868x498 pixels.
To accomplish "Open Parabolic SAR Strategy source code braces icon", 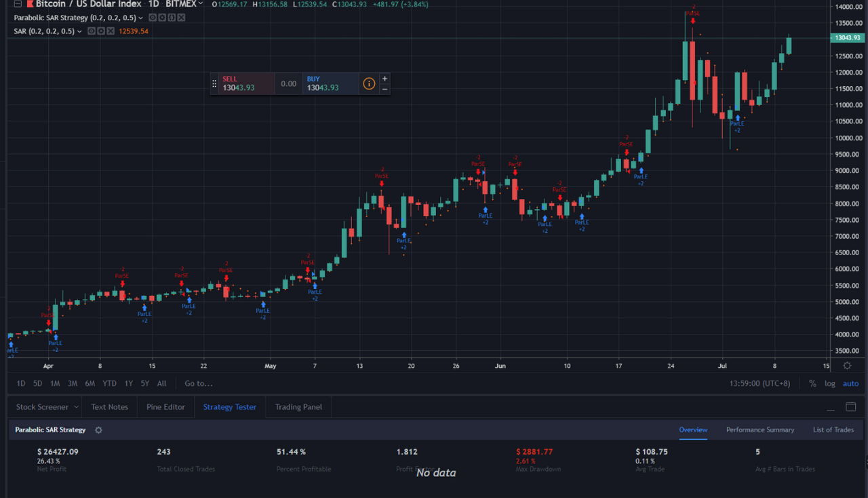I will click(172, 18).
